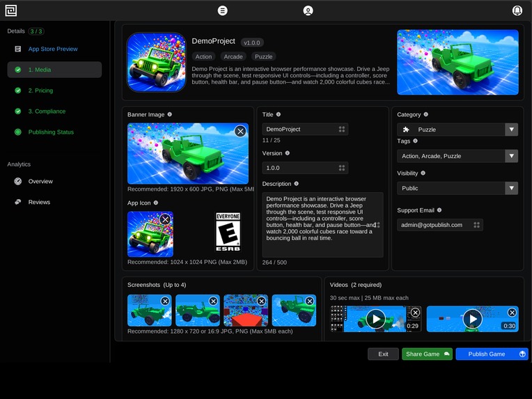Screen dimensions: 532x399
Task: Click the Reviews chat bubble icon
Action: point(18,202)
